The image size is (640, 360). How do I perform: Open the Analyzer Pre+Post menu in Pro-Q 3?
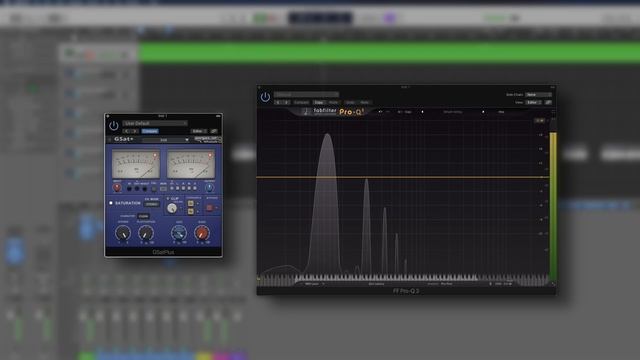[x=440, y=284]
